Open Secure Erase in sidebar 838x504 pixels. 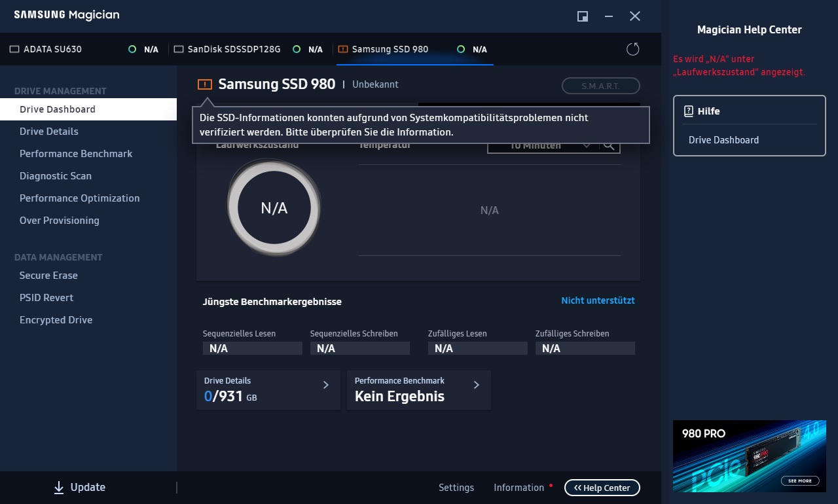coord(88,276)
